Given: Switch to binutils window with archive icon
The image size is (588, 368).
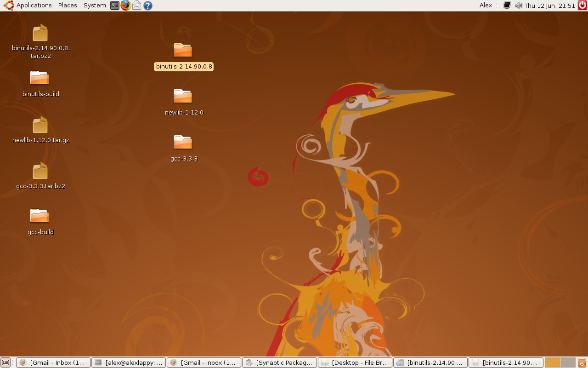Looking at the screenshot, I should tap(430, 362).
